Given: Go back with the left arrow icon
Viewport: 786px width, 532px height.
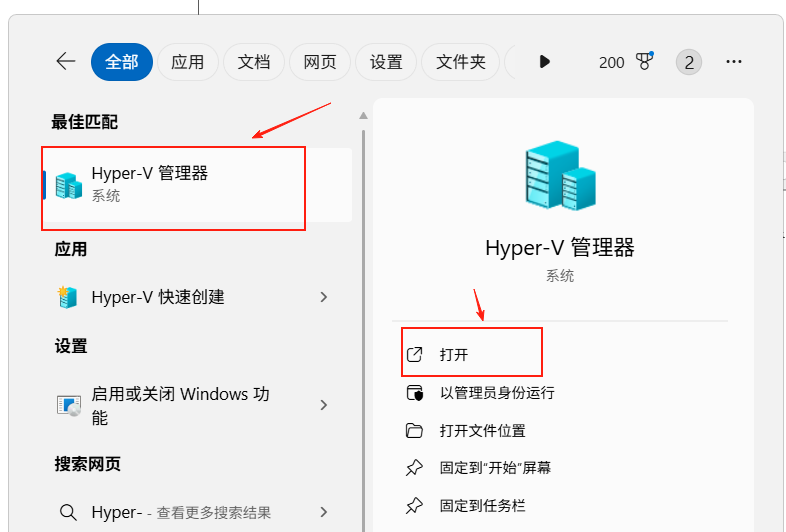Looking at the screenshot, I should pos(66,62).
